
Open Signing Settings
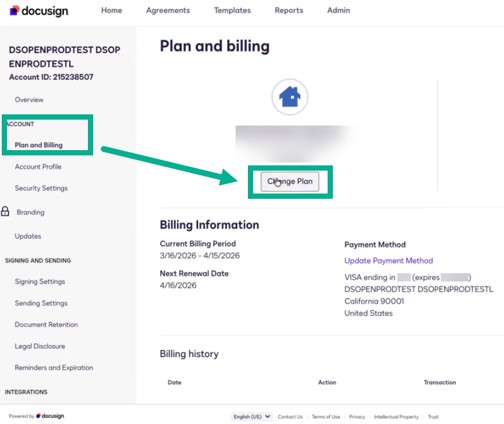(40, 281)
